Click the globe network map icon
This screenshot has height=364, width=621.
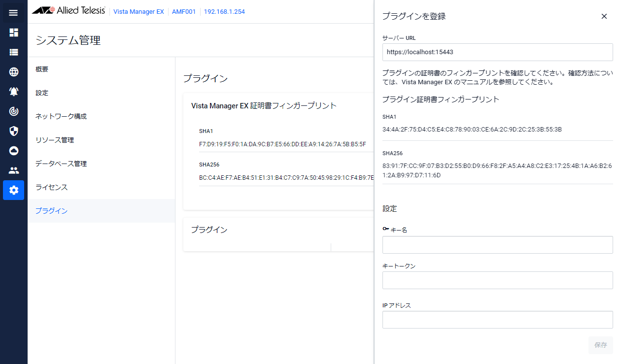(x=14, y=72)
